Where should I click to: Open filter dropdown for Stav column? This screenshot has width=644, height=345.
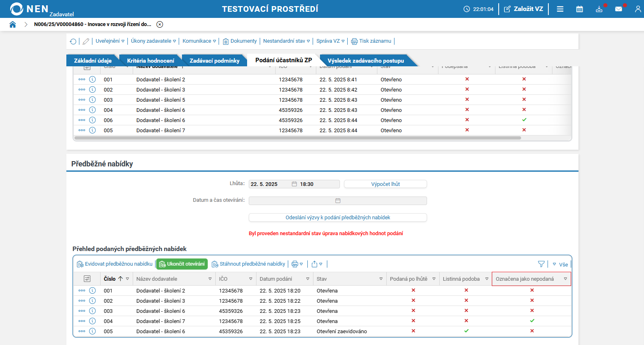point(381,279)
